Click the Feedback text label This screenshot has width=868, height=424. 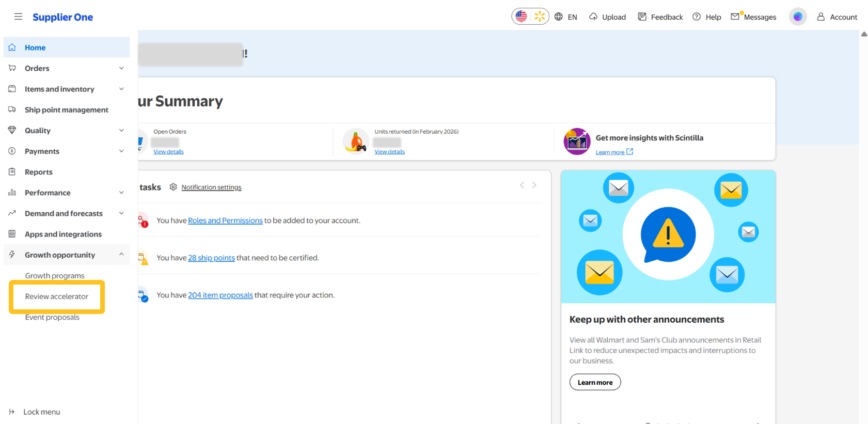pos(667,17)
